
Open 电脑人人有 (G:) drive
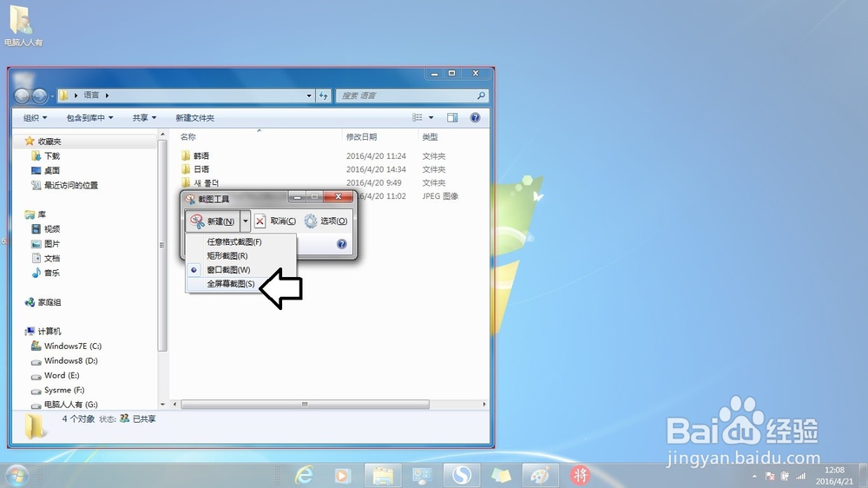(65, 405)
